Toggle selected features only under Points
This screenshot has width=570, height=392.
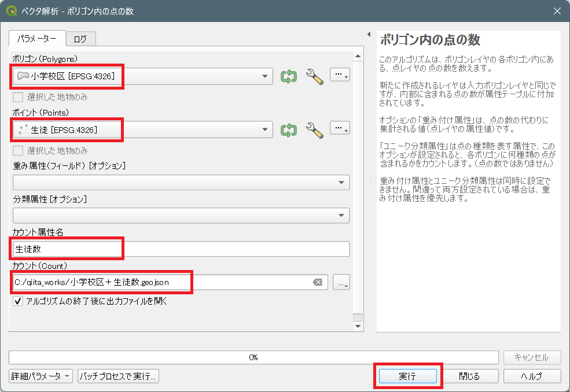[x=18, y=151]
